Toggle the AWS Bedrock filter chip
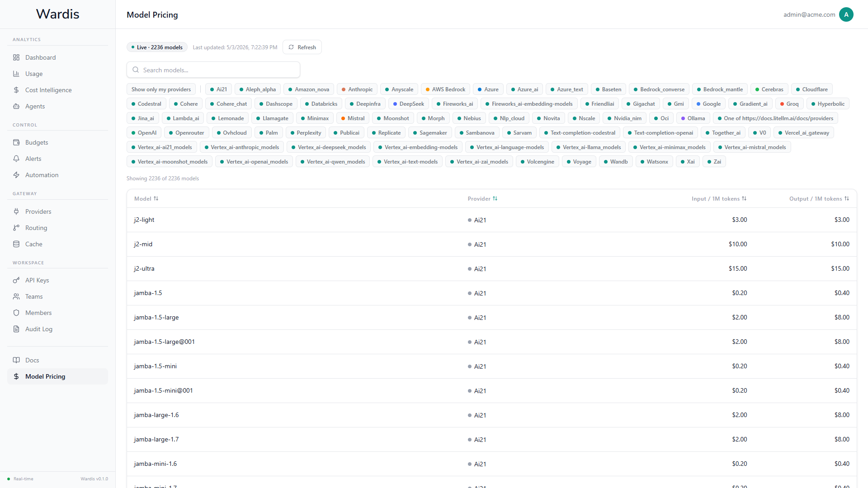The width and height of the screenshot is (868, 488). 445,89
